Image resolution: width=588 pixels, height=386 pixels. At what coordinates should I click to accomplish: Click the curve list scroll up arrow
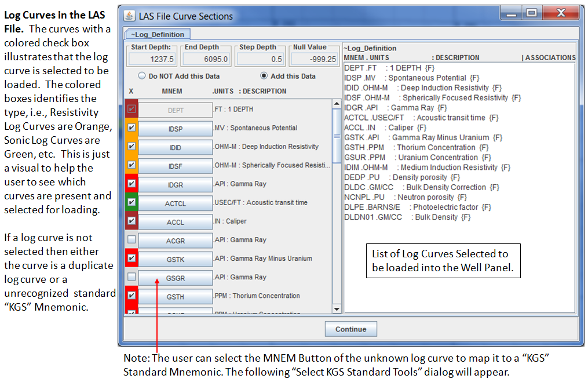(x=337, y=104)
